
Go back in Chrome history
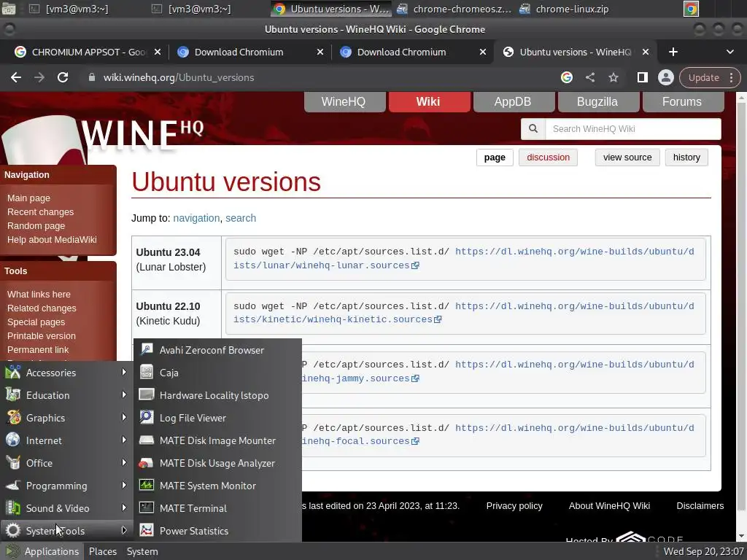tap(16, 77)
